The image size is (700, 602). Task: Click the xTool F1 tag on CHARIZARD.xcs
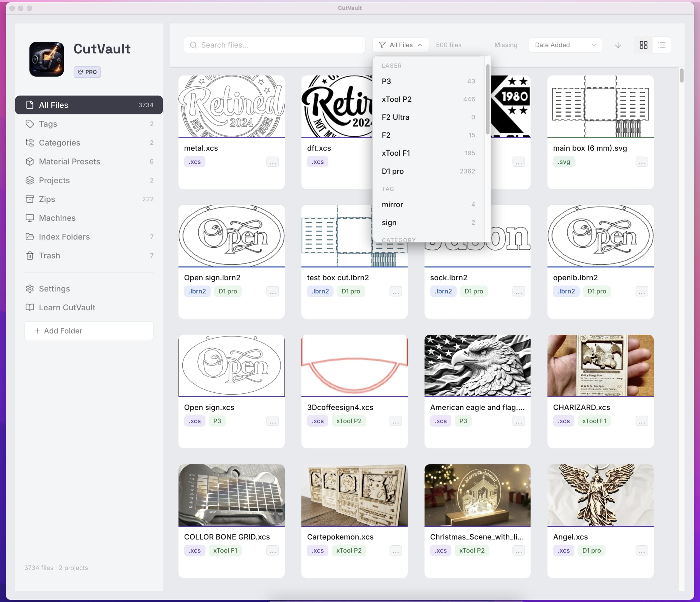coord(594,421)
